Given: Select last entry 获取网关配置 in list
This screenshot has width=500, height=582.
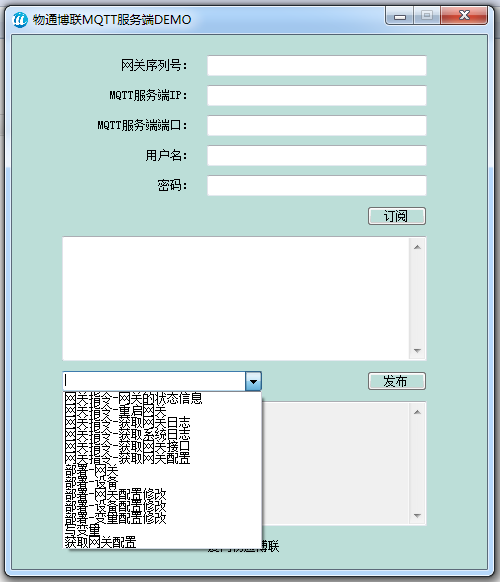Looking at the screenshot, I should 162,542.
